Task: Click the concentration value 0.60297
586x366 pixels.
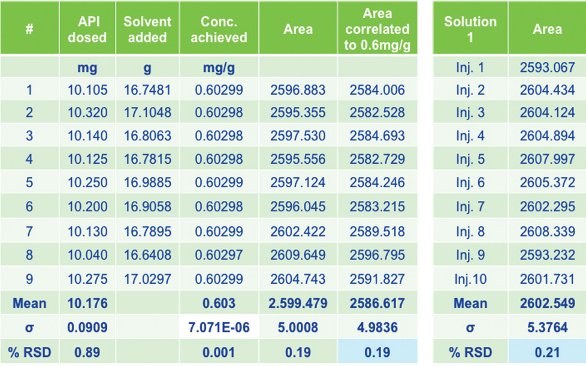Action: tap(219, 255)
